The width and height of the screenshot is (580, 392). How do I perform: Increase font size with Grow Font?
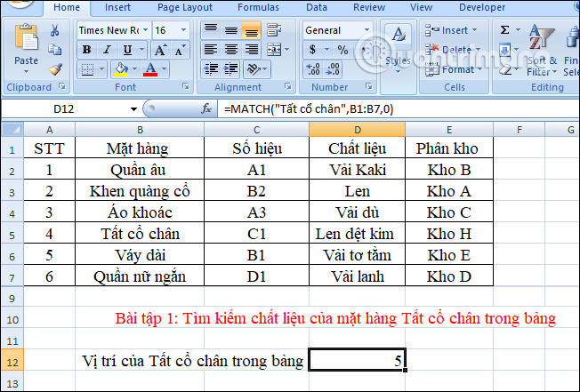point(160,50)
